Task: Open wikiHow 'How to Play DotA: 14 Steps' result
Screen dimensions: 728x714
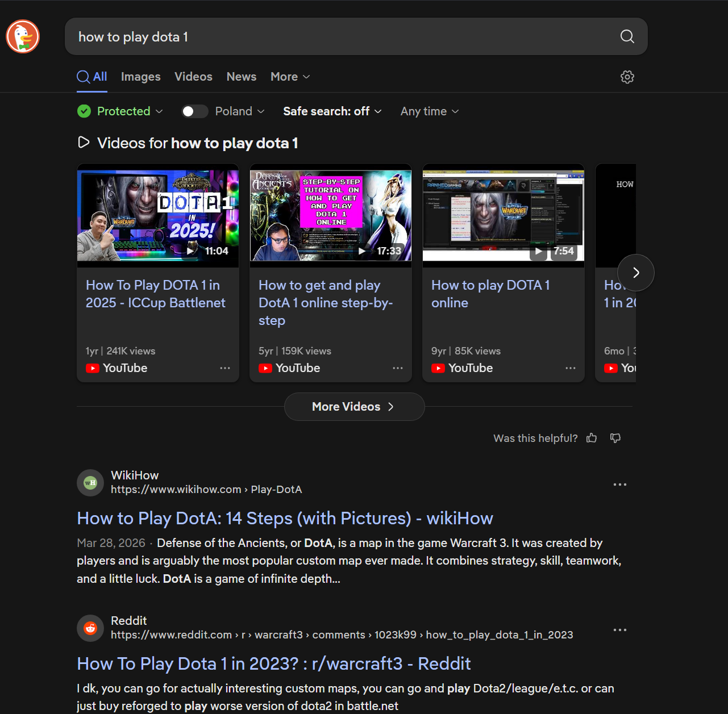Action: [285, 518]
